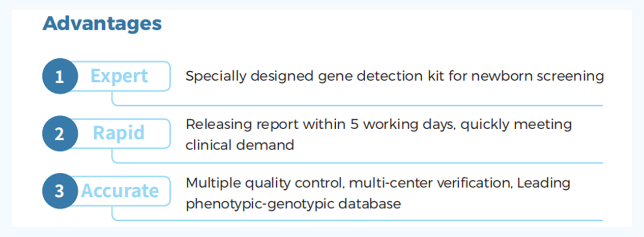The width and height of the screenshot is (644, 237).
Task: Select the "phenotypic-genotypic database" text
Action: tap(293, 203)
